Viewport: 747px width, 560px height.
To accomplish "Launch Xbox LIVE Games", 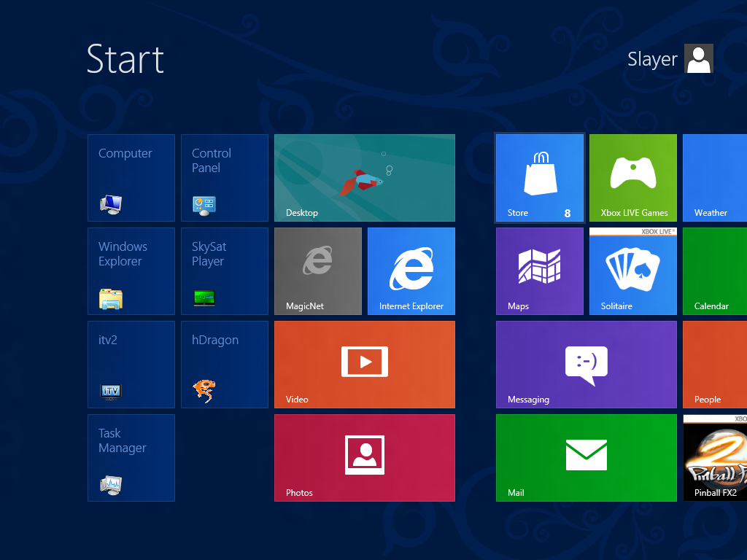I will coord(632,178).
